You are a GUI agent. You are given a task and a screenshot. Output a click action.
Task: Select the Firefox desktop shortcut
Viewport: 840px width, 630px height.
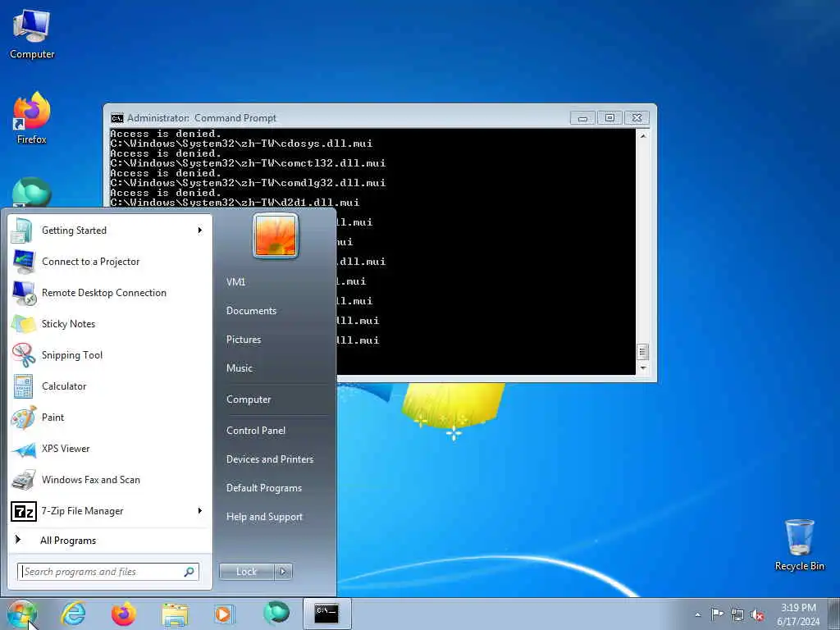click(32, 118)
